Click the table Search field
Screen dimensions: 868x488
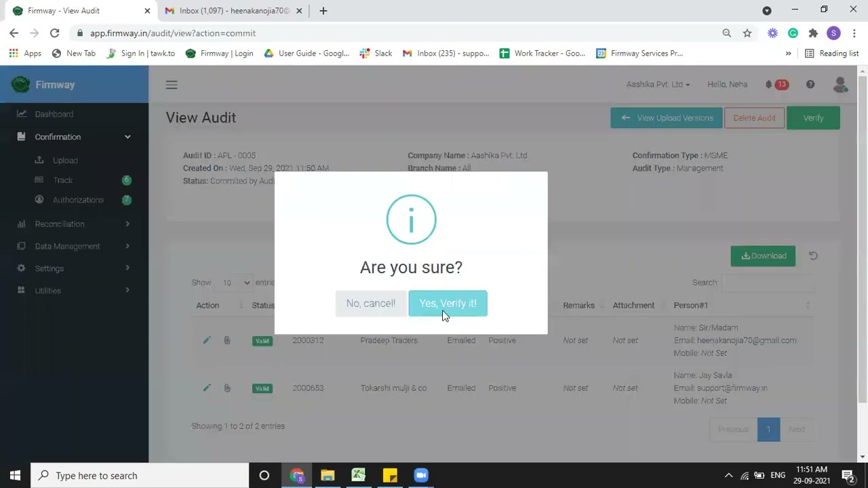click(768, 283)
